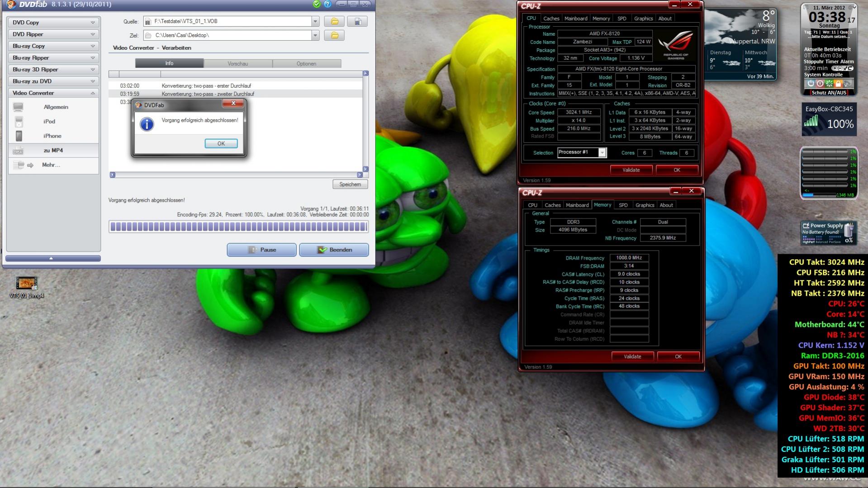Image resolution: width=868 pixels, height=488 pixels.
Task: Open DVDFab help via the question mark icon
Action: 327,4
